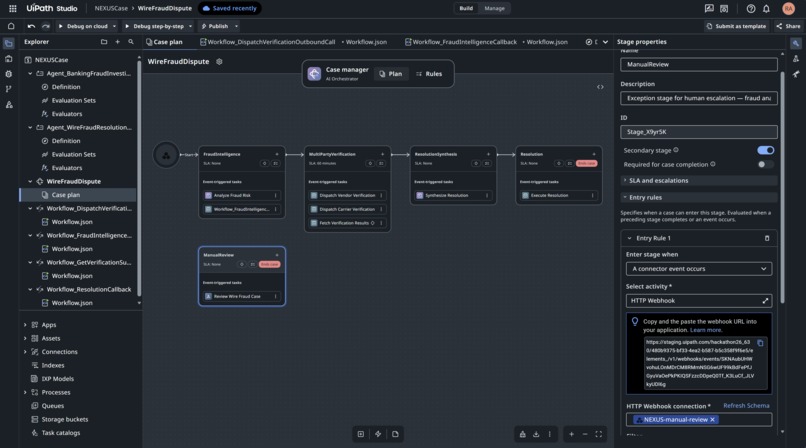Click the download icon in canvas toolbar
The image size is (806, 448).
click(x=536, y=434)
